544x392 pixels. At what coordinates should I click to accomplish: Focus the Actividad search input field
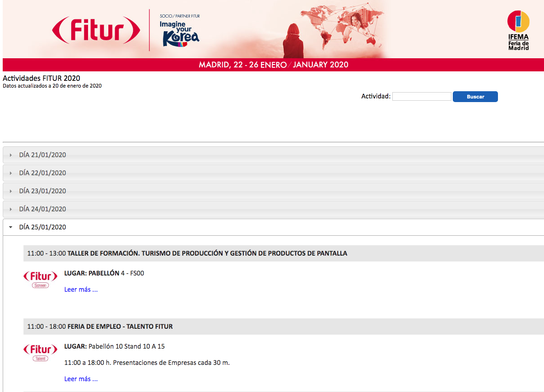click(422, 96)
